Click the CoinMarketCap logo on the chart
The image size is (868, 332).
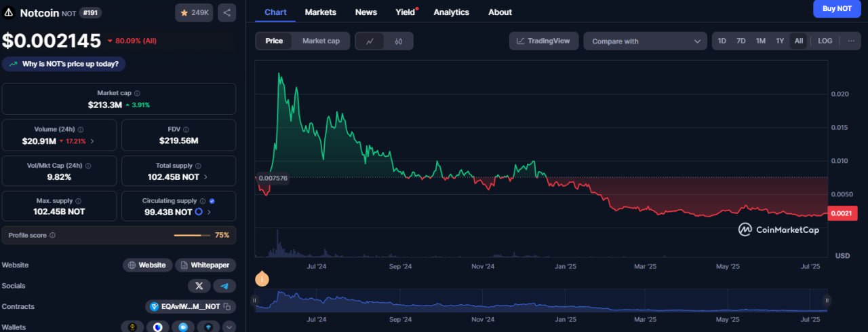click(x=778, y=229)
